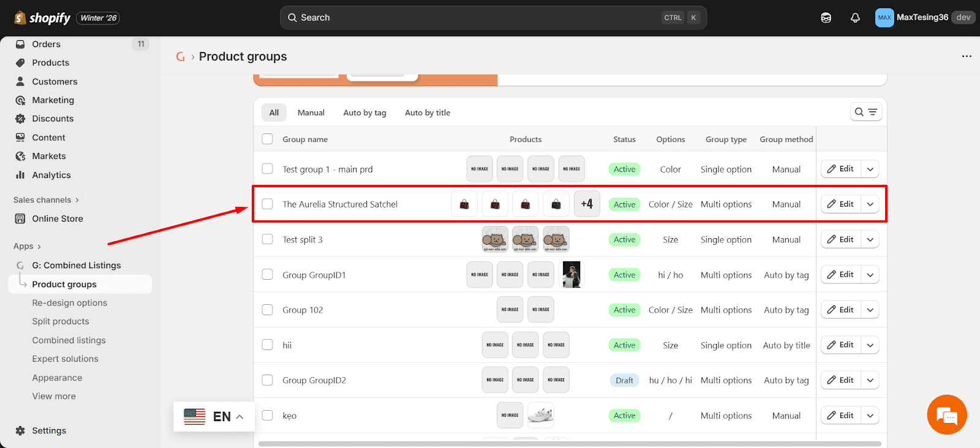Click the +4 more products badge
Screen dimensions: 980x448
tap(587, 204)
